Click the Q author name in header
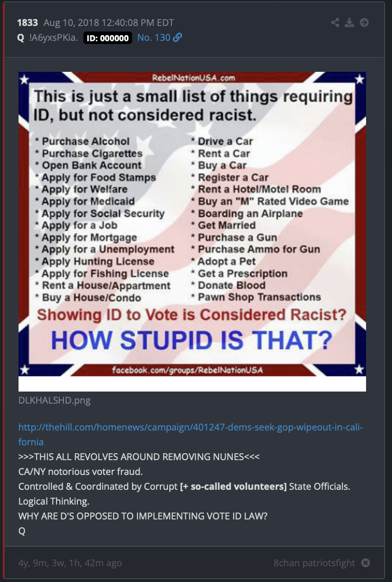This screenshot has height=582, width=392. (x=21, y=38)
